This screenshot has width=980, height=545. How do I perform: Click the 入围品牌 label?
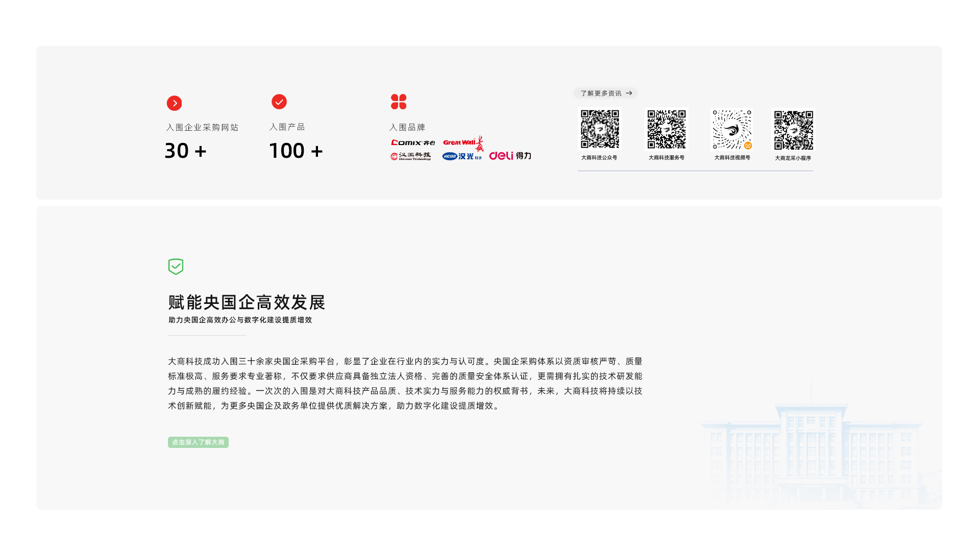(x=407, y=127)
